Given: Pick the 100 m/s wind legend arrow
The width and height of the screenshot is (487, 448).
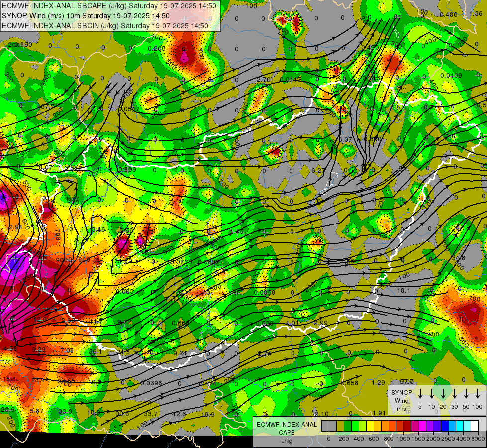Looking at the screenshot, I should tap(478, 394).
